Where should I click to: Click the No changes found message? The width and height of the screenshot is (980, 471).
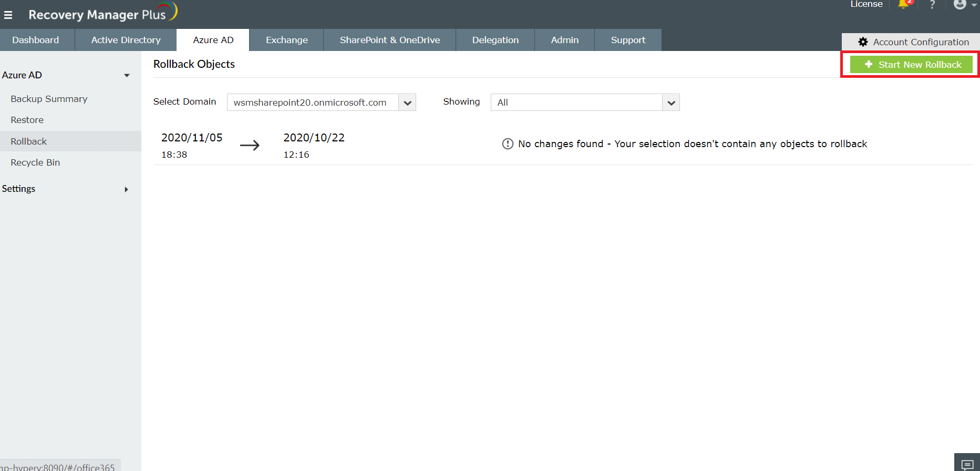(x=693, y=144)
